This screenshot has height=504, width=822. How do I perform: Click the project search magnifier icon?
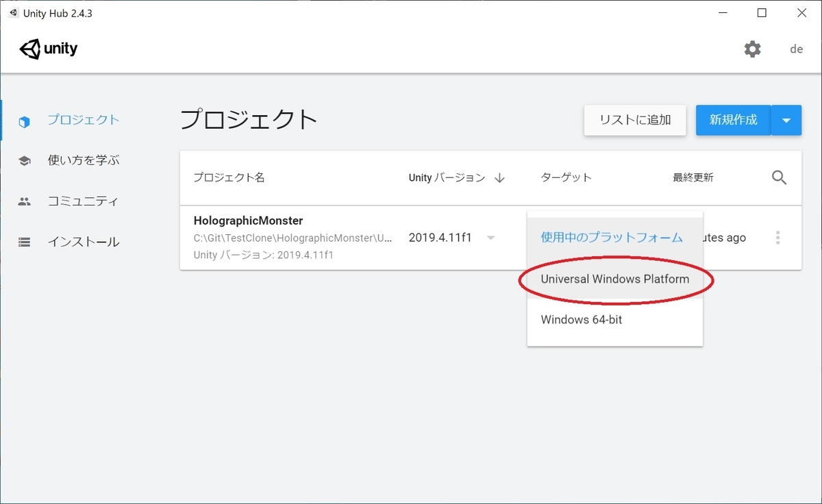tap(779, 177)
